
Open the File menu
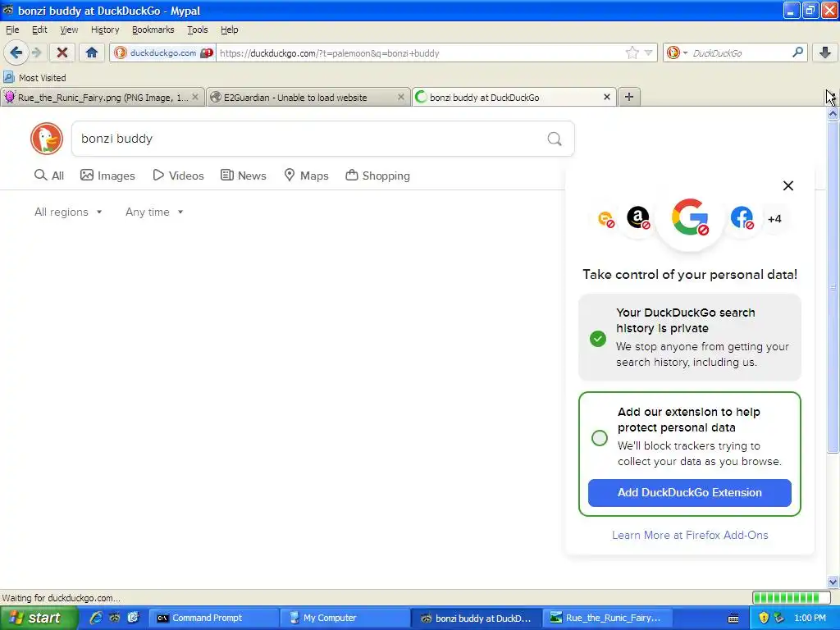[x=12, y=30]
